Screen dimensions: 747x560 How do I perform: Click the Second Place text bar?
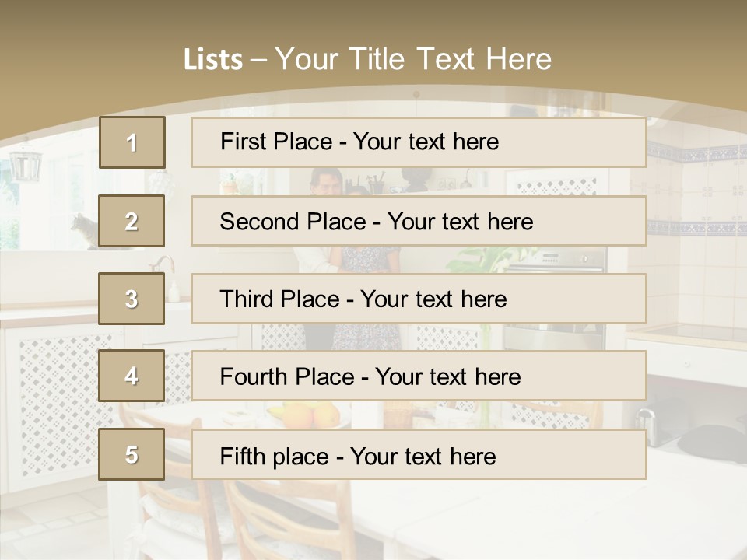coord(419,221)
